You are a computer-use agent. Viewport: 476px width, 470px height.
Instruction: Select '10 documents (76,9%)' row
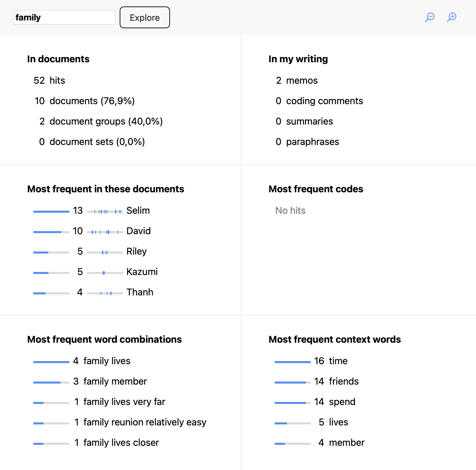tap(84, 101)
